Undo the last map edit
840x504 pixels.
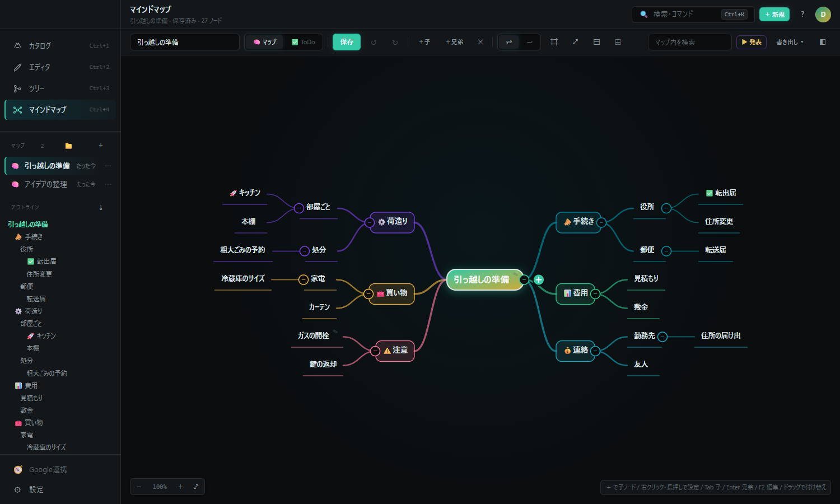374,42
